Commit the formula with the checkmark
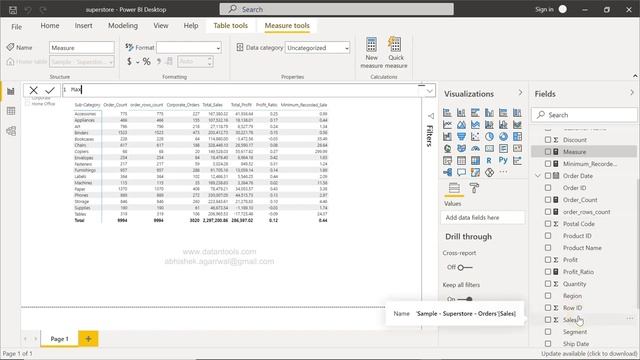 [50, 90]
